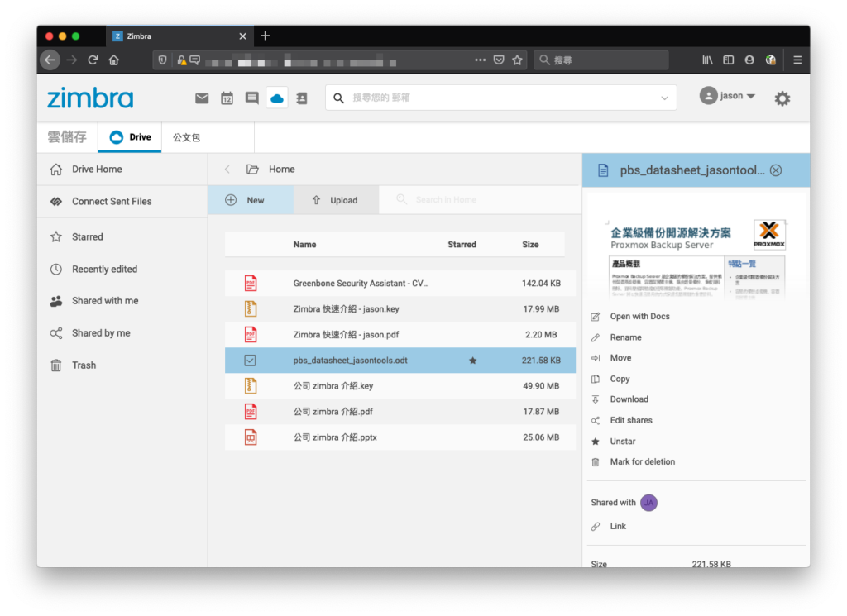Focus the Search in Home field
Image resolution: width=847 pixels, height=616 pixels.
click(480, 200)
